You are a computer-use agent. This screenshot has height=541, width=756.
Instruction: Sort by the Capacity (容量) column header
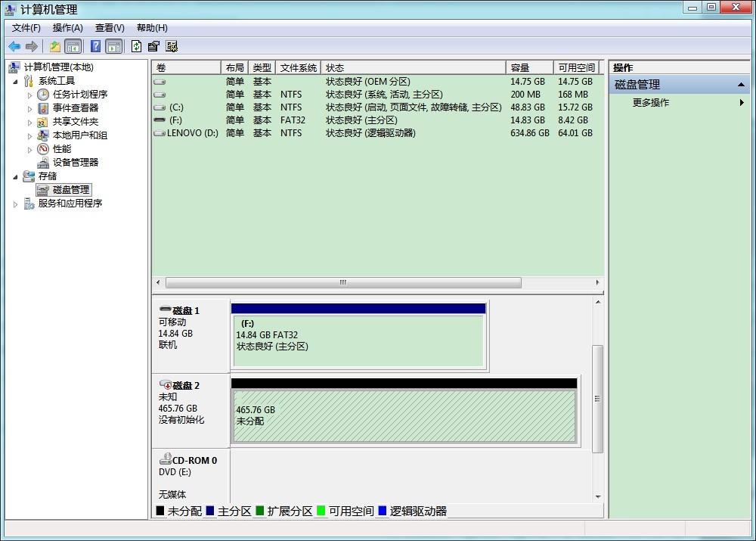(528, 67)
